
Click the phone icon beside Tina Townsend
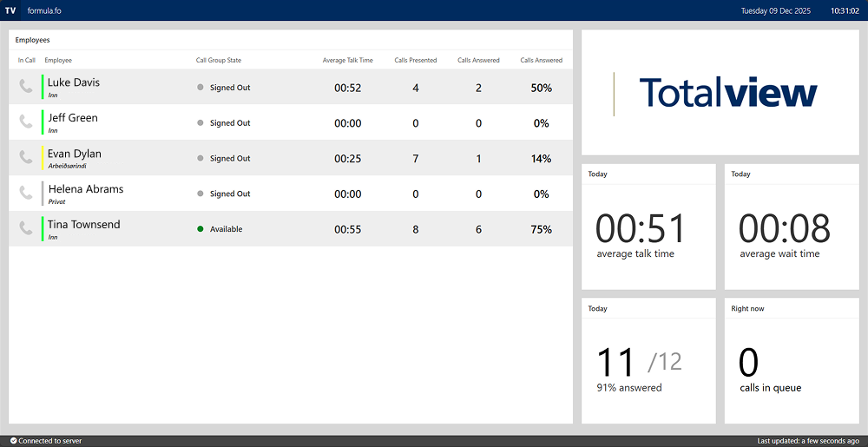(26, 228)
